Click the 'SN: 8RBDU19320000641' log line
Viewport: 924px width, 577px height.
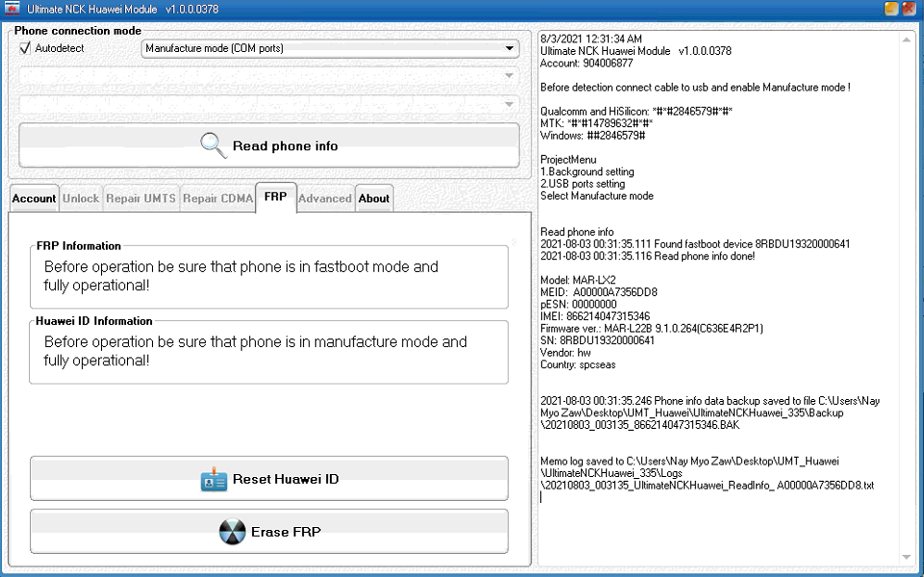click(x=597, y=340)
